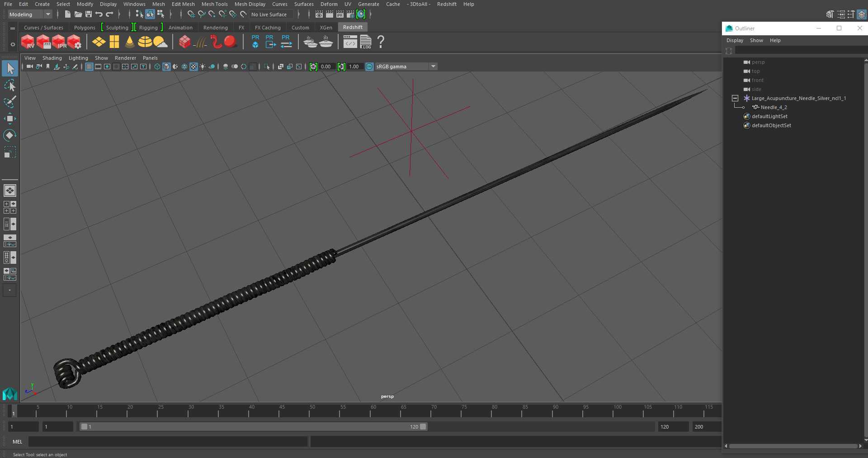Activate the Rotate tool

tap(10, 135)
